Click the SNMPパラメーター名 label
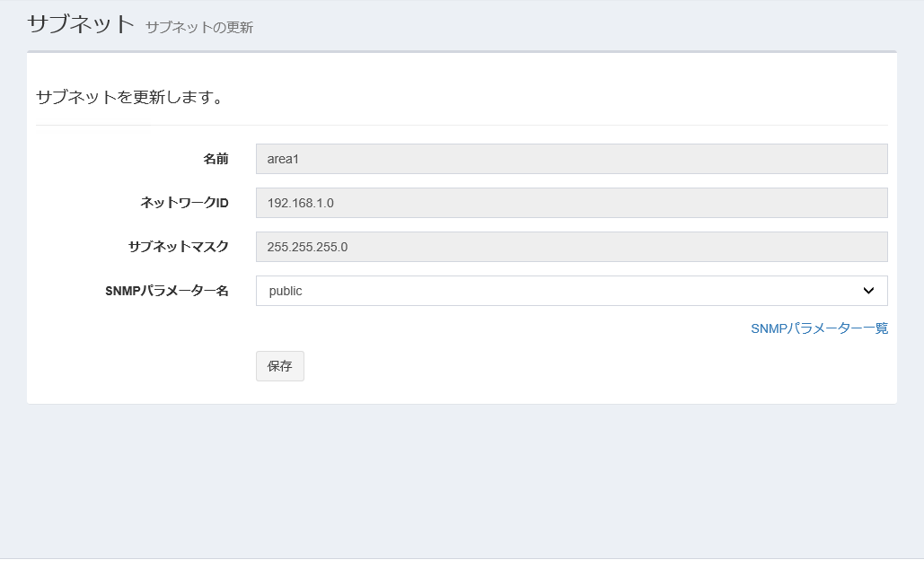This screenshot has width=924, height=586. (x=167, y=291)
